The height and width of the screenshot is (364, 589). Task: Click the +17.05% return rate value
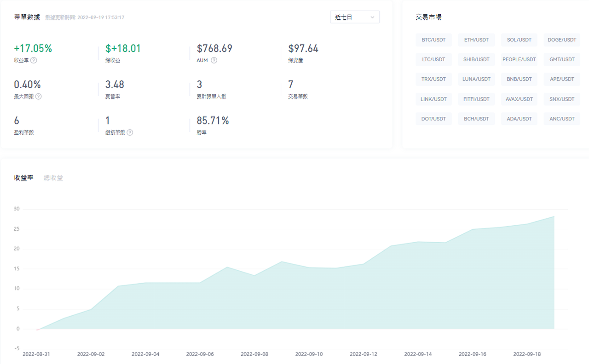click(33, 49)
